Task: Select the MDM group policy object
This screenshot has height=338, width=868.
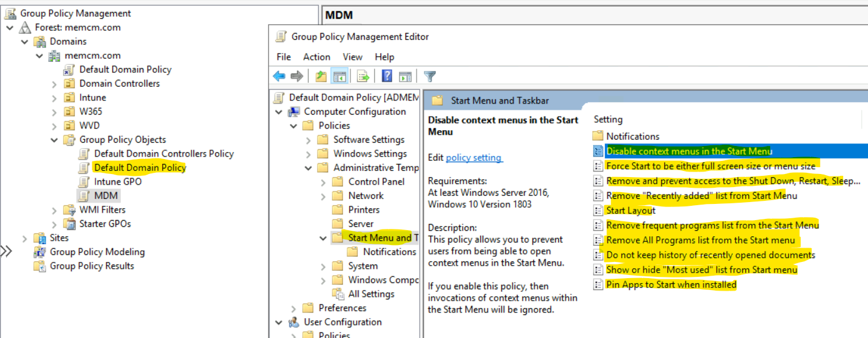Action: [106, 196]
